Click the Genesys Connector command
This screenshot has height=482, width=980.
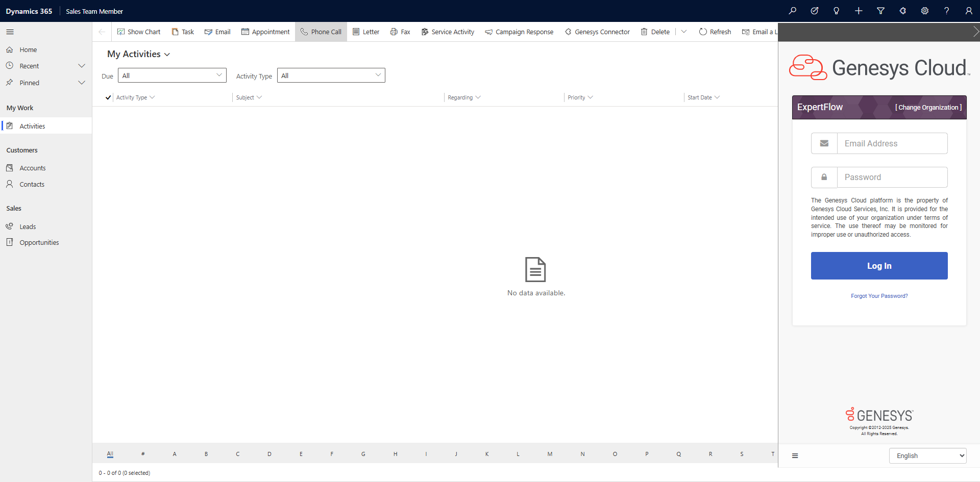(x=597, y=32)
